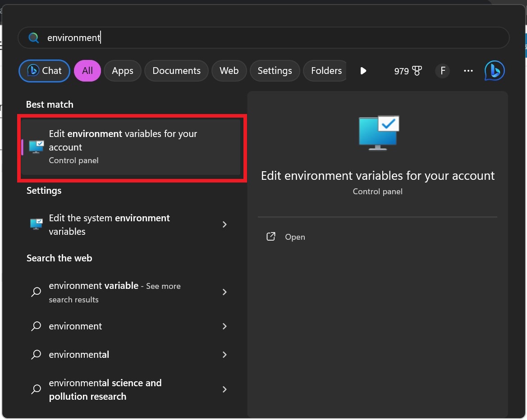Expand the environmental suggestion chevron
The height and width of the screenshot is (420, 527).
(225, 355)
